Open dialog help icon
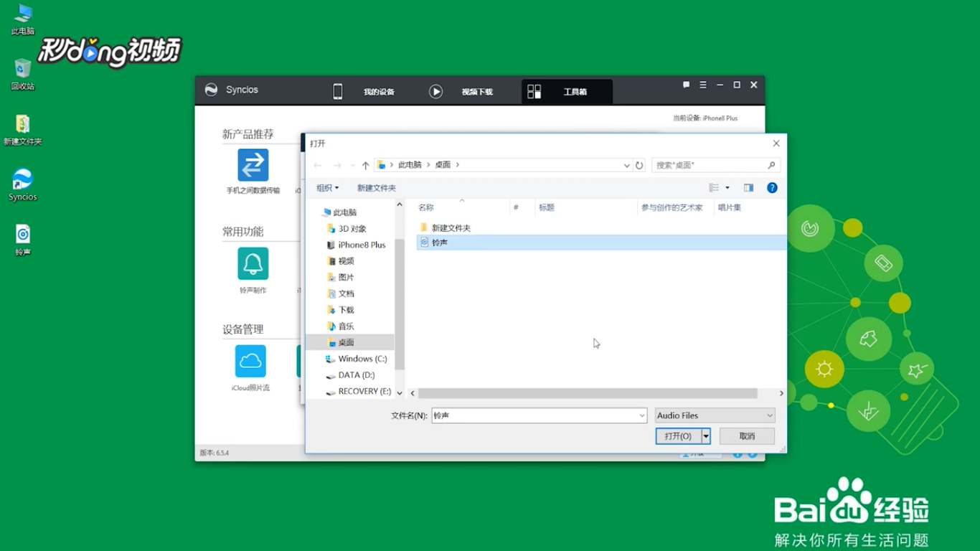 [772, 188]
